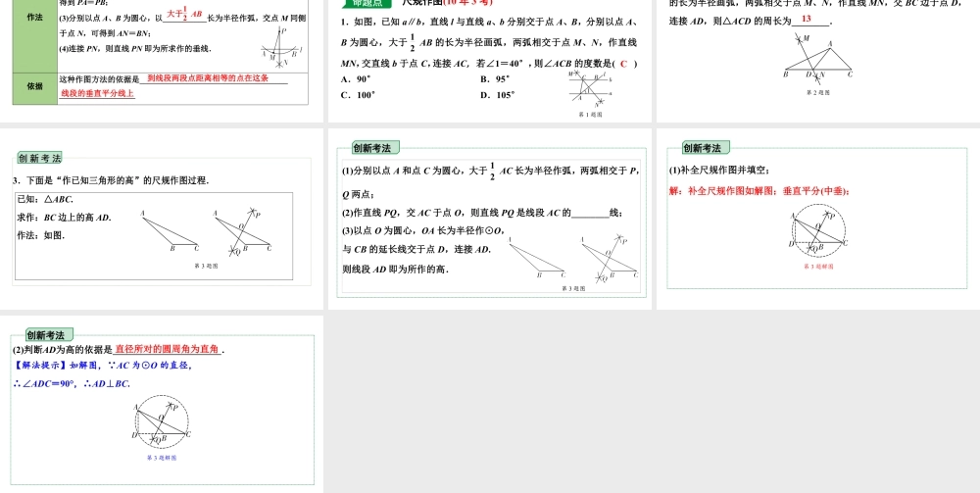Click 创新考法 label on the question 3 slide
Screen dimensions: 980x493
[39, 158]
